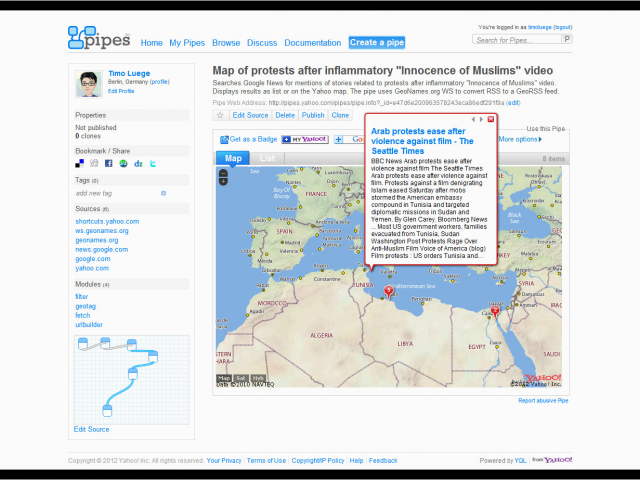Viewport: 640px width, 480px height.
Task: Click the add tag plus icon
Action: point(163,193)
